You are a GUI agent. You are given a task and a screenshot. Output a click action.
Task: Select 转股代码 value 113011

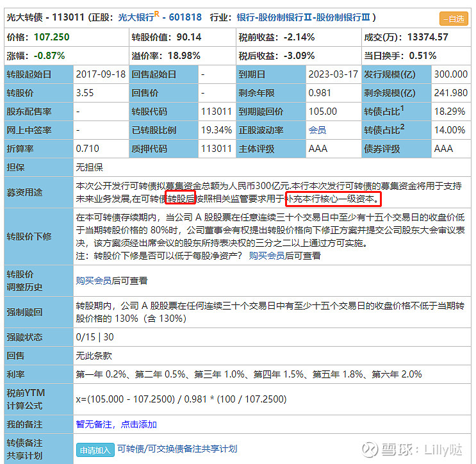click(217, 112)
